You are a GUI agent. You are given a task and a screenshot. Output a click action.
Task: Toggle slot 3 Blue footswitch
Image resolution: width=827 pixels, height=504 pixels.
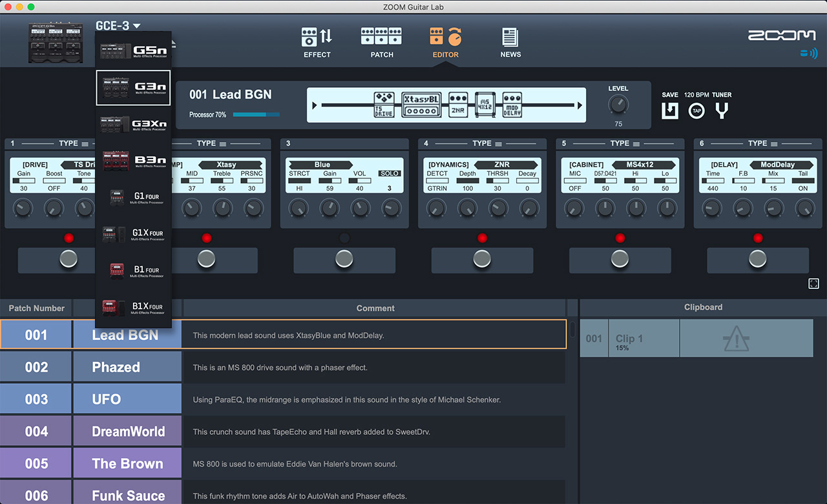click(x=344, y=259)
